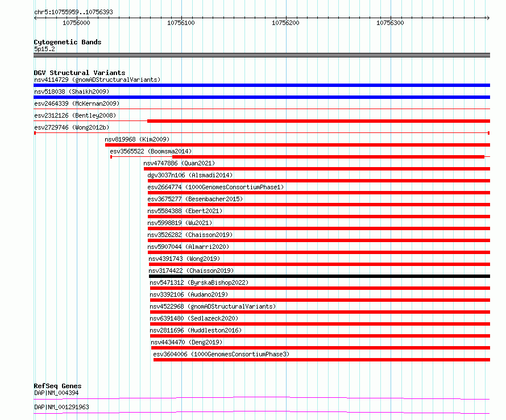Open nsv3392106 (Audano2019) variant
This screenshot has height=420, width=506.
click(189, 294)
